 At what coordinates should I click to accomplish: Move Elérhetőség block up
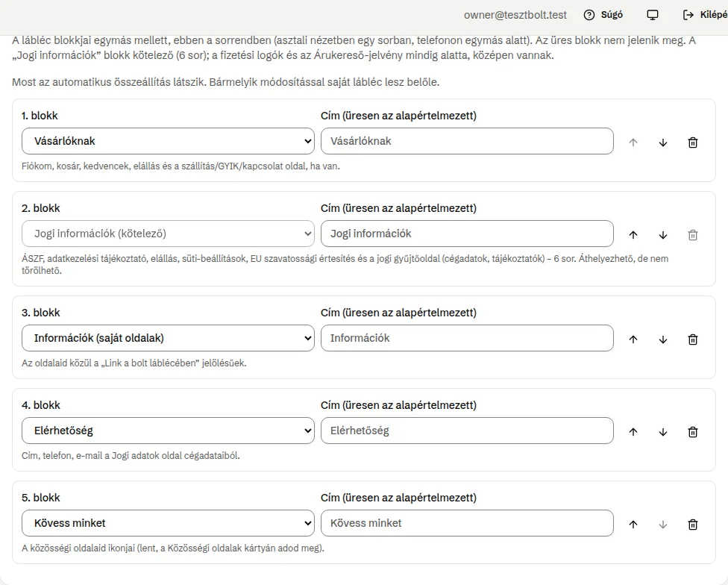point(633,432)
